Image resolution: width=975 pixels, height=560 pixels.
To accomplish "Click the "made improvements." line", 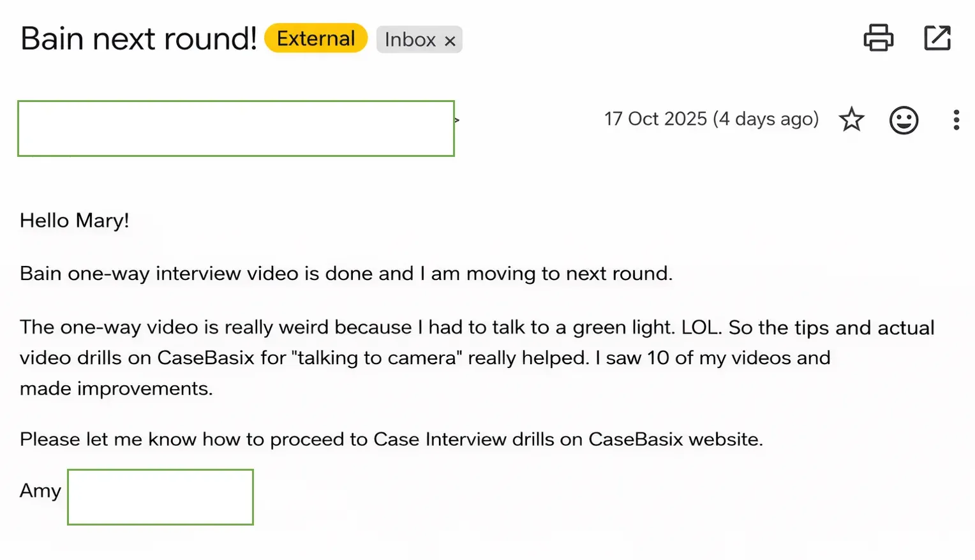I will (x=116, y=388).
